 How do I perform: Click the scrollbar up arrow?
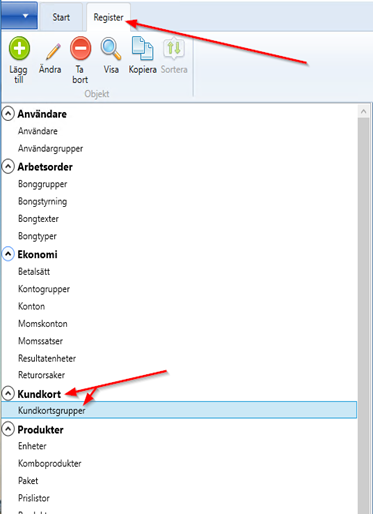pyautogui.click(x=364, y=111)
